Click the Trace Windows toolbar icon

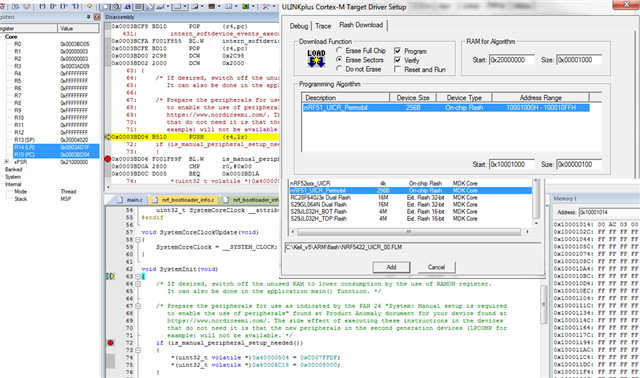229,7
